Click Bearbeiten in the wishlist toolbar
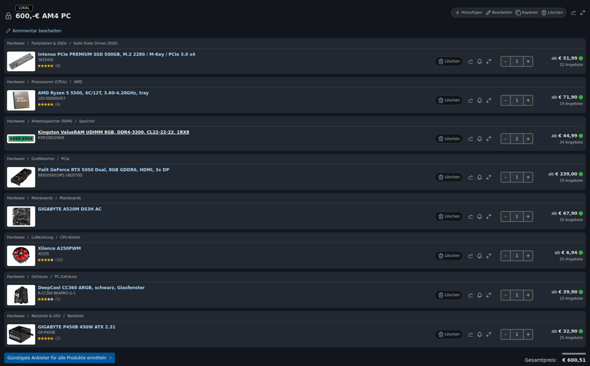Image resolution: width=590 pixels, height=366 pixels. (499, 13)
